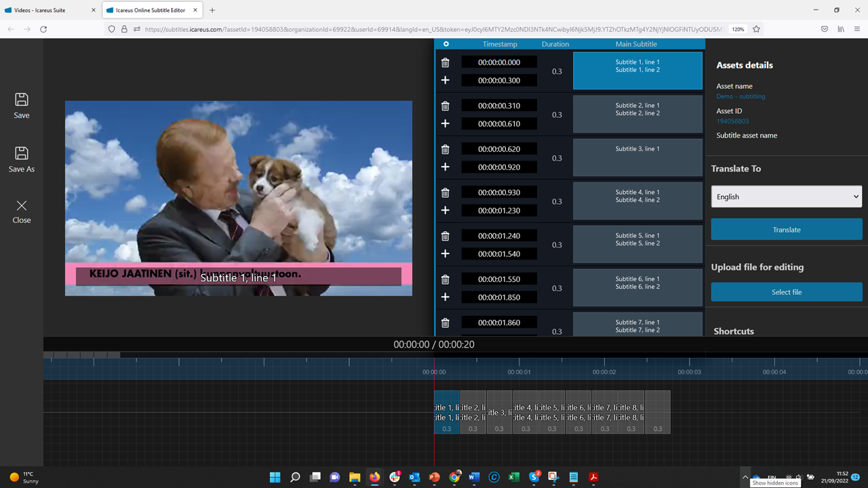Click Select file button for upload
868x488 pixels.
786,292
